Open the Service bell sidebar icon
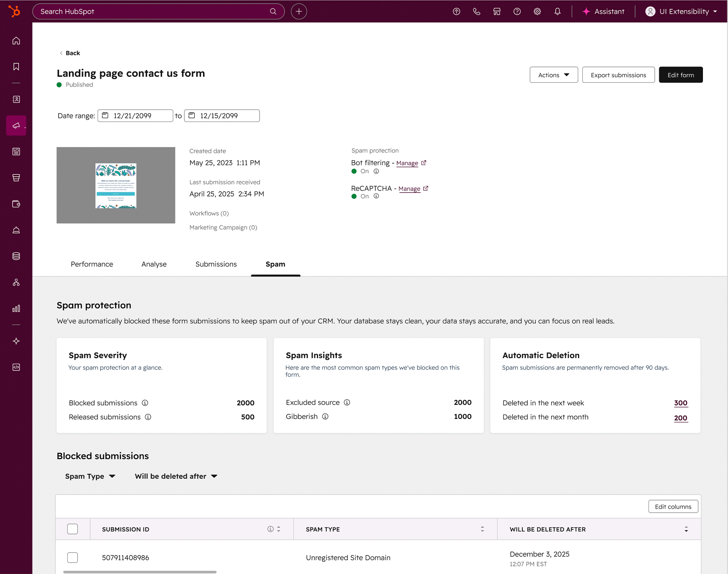Image resolution: width=728 pixels, height=574 pixels. pyautogui.click(x=16, y=230)
